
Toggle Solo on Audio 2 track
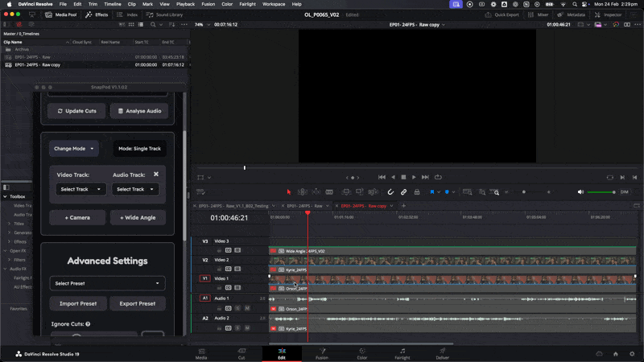click(237, 328)
